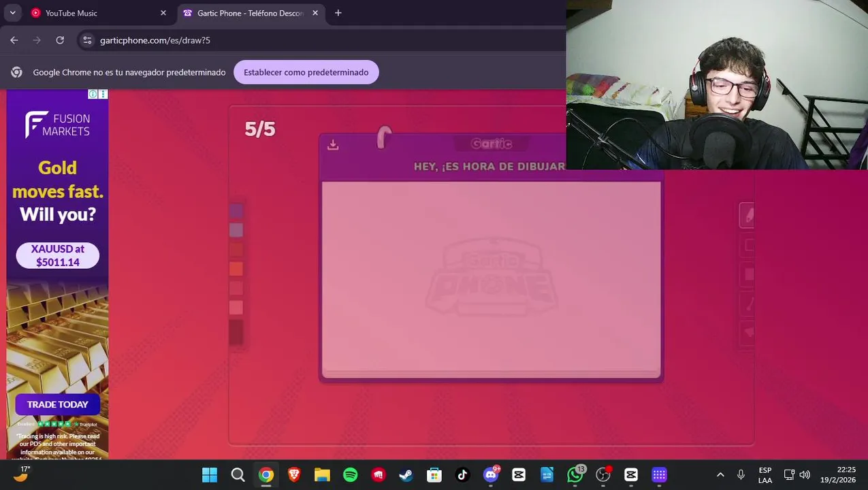This screenshot has height=490, width=868.
Task: Close the YouTube Music tab
Action: tap(163, 13)
